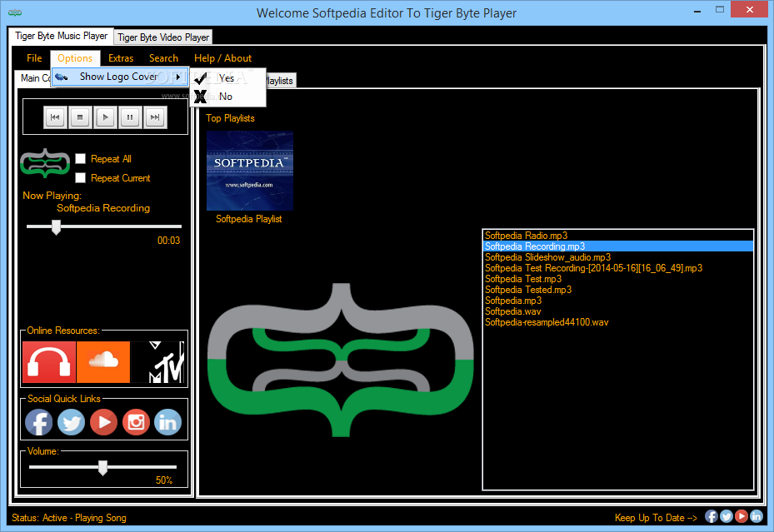Open the SoundCloud online resource
The image size is (774, 532).
click(103, 362)
